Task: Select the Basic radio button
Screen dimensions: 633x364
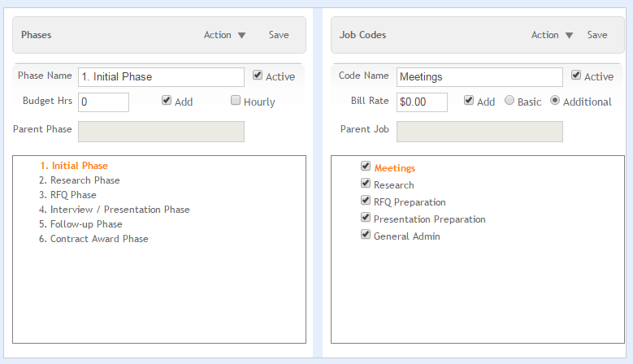Action: (509, 100)
